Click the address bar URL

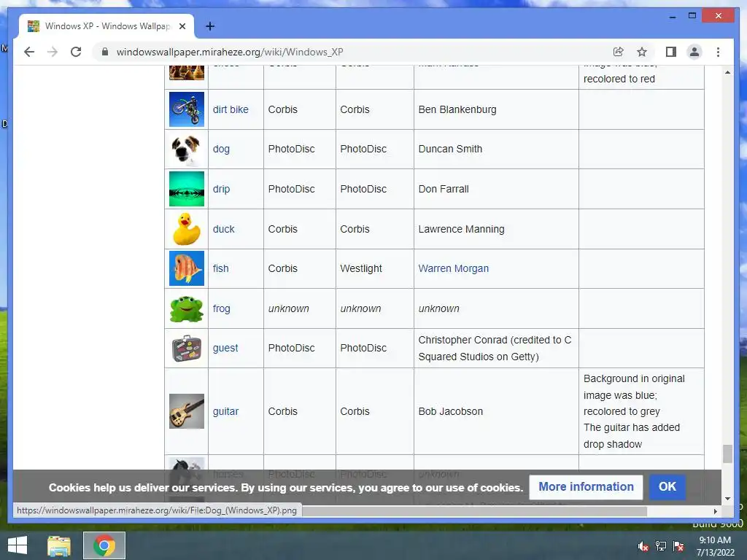pyautogui.click(x=230, y=52)
